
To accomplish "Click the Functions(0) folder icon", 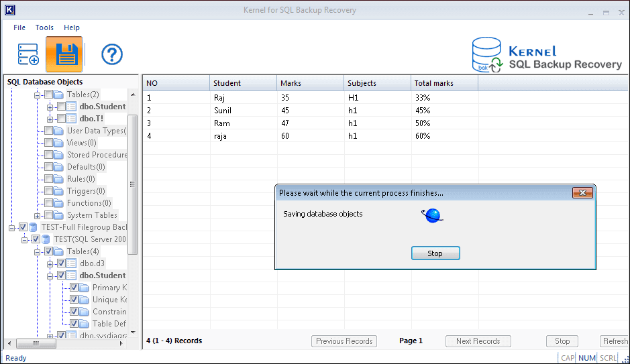I will click(58, 203).
